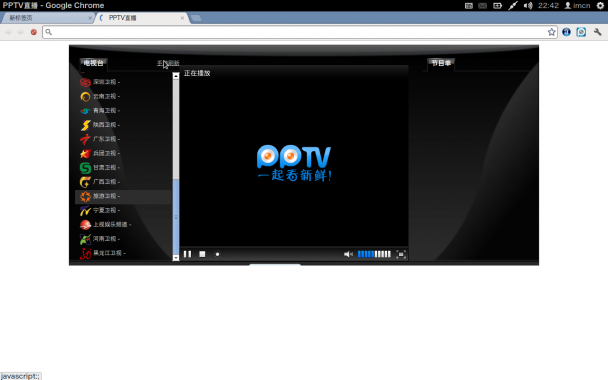Click the record dot button in player
This screenshot has width=608, height=380.
click(217, 254)
